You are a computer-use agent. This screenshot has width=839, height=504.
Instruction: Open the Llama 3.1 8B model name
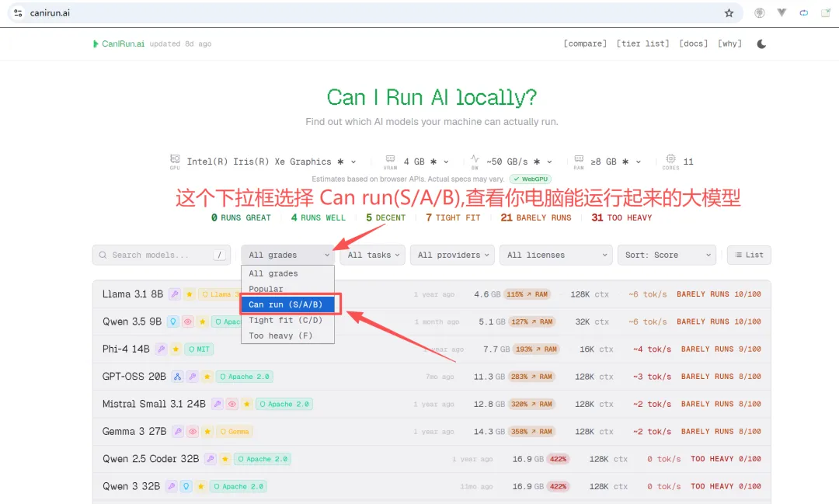133,294
